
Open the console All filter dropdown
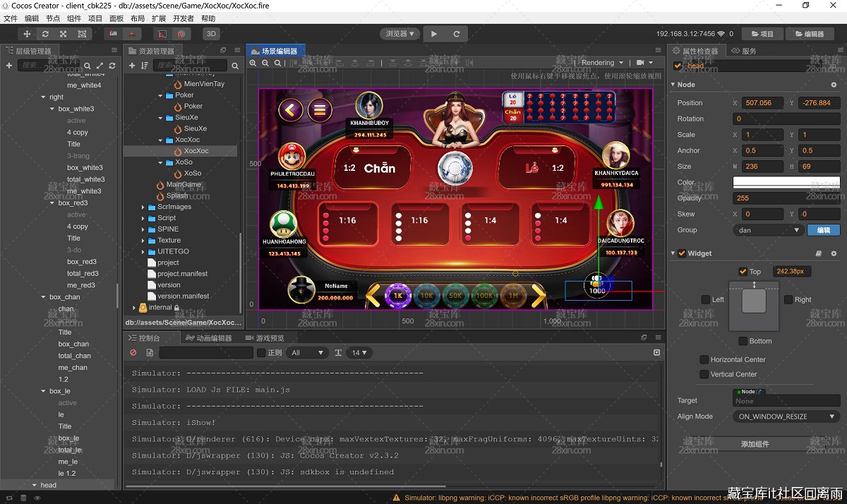tap(307, 352)
